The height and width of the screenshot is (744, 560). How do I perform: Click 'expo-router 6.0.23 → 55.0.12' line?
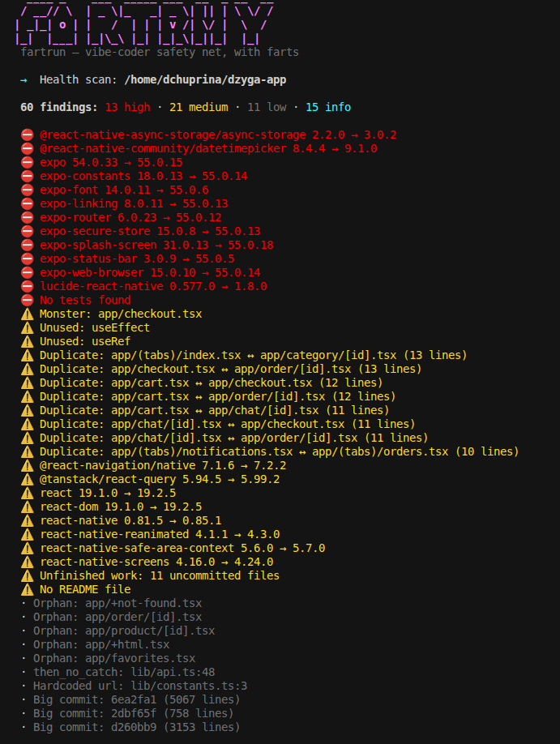pos(130,217)
